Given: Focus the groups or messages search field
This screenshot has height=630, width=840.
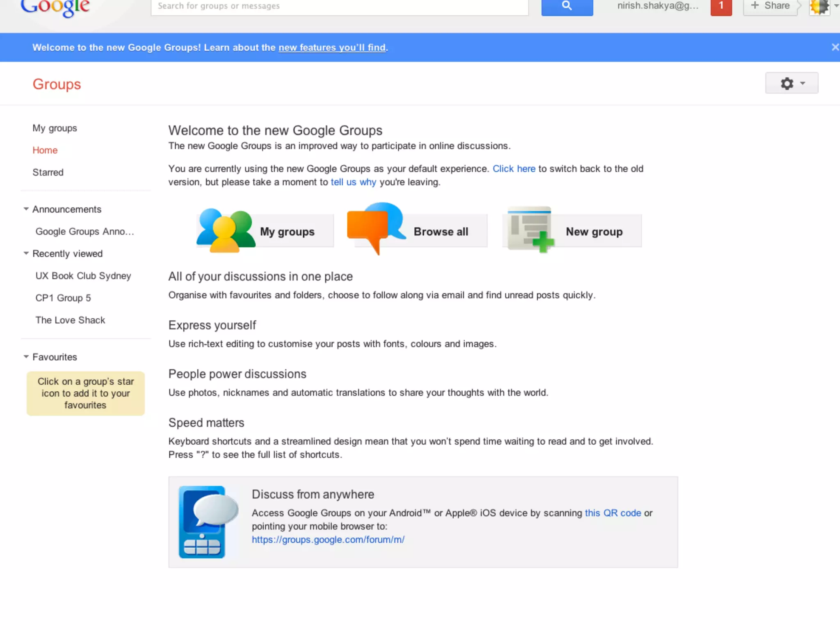Looking at the screenshot, I should point(339,7).
